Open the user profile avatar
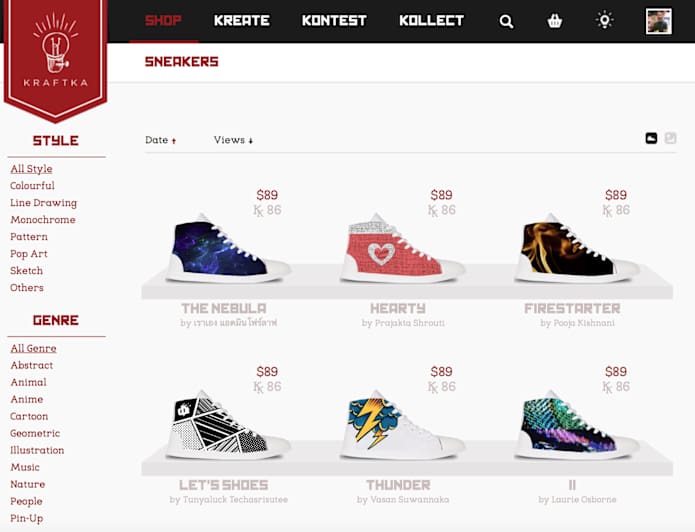This screenshot has width=695, height=532. point(659,21)
